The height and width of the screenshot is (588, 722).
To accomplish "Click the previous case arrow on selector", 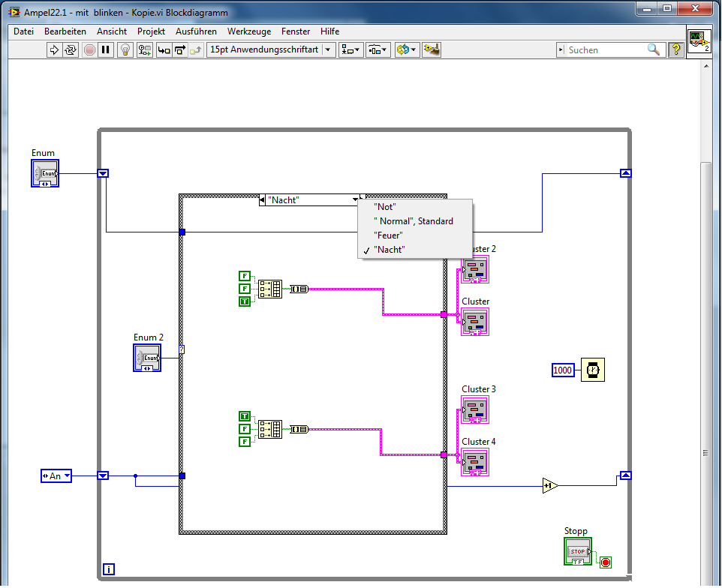I will point(262,200).
